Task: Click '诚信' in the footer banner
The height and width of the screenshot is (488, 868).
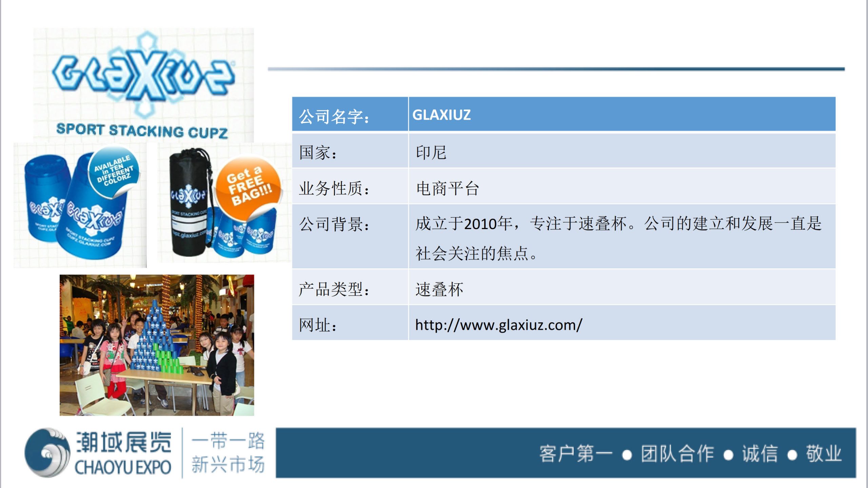Action: tap(760, 454)
